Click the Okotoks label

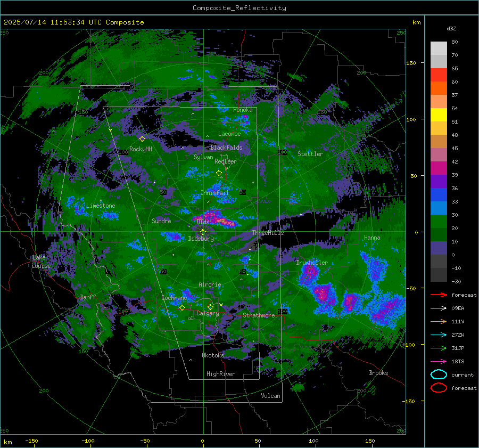[213, 355]
